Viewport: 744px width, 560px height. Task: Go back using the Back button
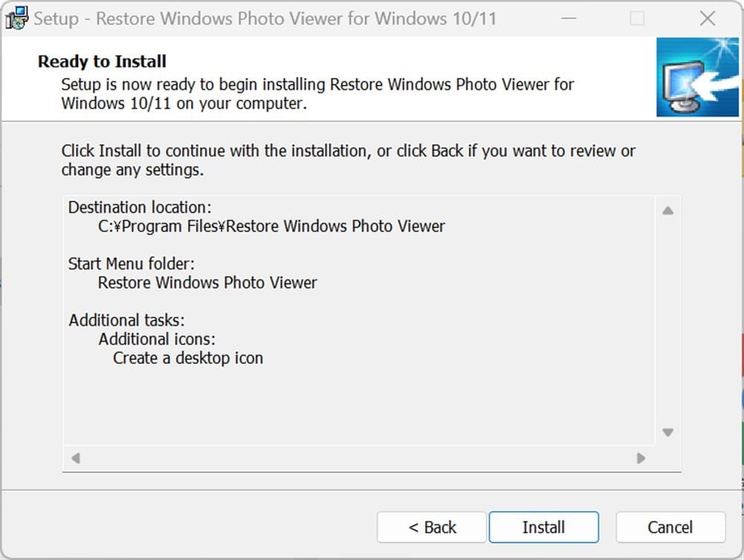pos(432,527)
